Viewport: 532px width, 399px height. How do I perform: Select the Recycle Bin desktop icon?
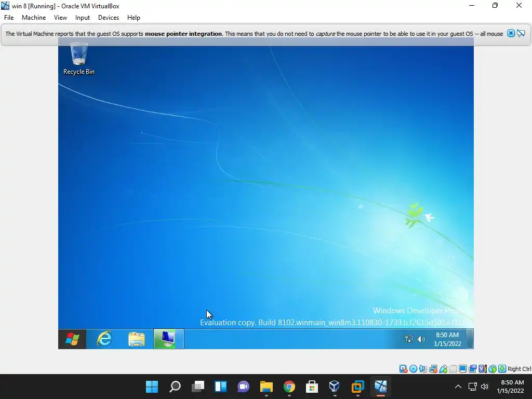pyautogui.click(x=79, y=58)
